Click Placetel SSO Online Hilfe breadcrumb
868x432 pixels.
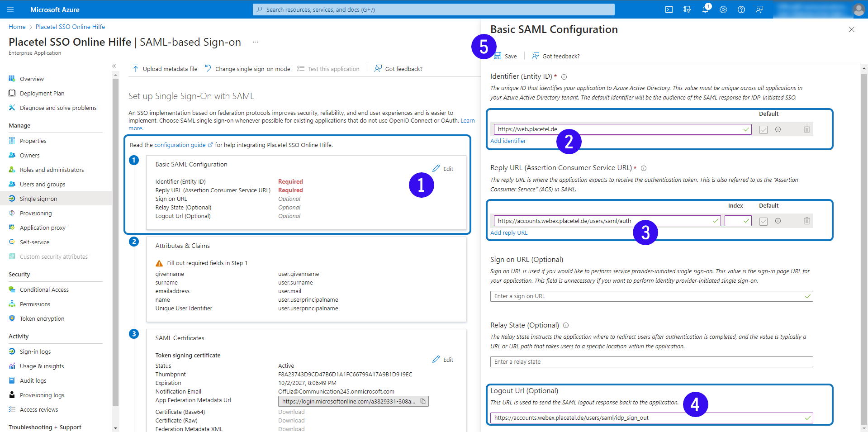coord(70,27)
